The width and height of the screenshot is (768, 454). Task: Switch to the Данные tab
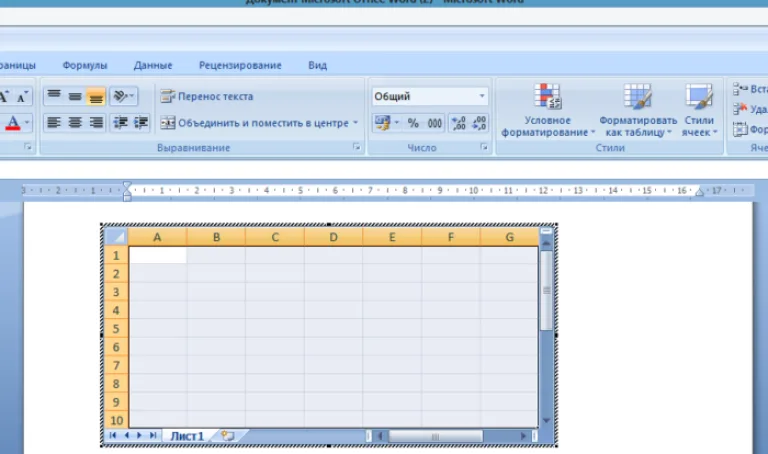tap(153, 65)
